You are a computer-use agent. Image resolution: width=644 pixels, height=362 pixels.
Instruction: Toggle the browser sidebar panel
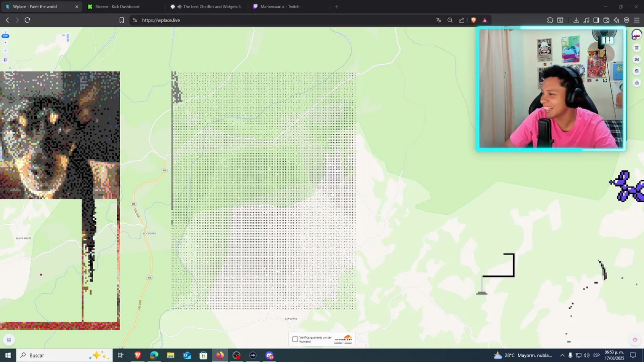[x=596, y=20]
